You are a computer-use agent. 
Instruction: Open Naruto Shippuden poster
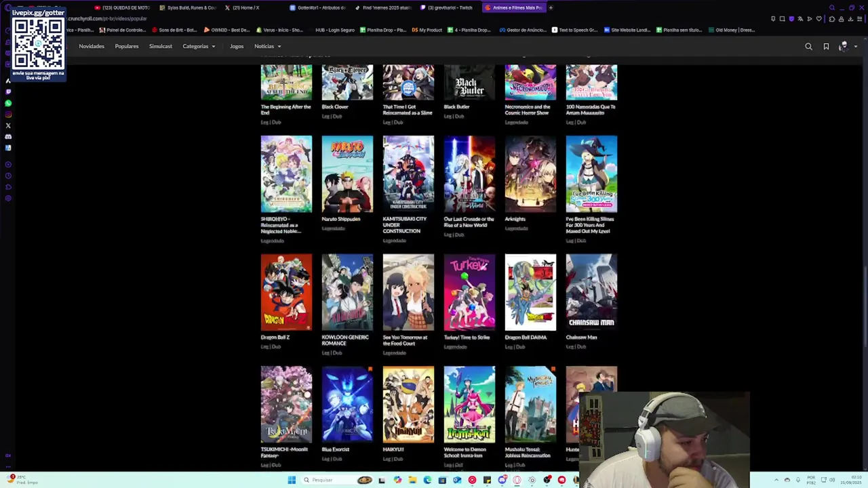pos(347,174)
